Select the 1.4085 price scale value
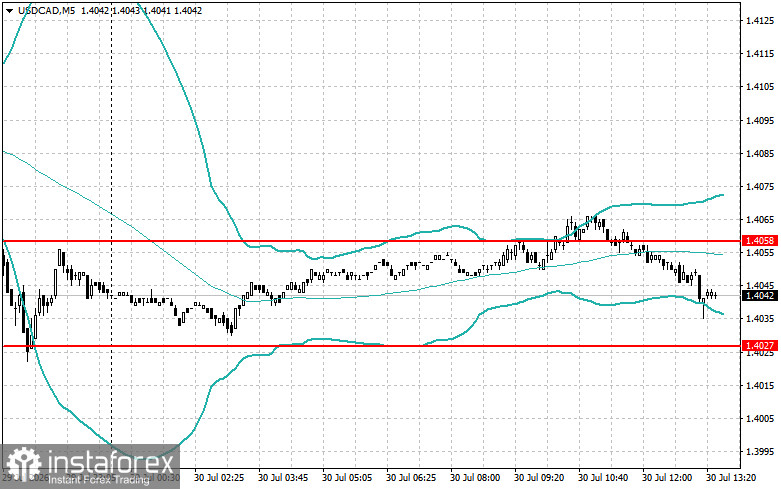The height and width of the screenshot is (489, 781). coord(760,153)
